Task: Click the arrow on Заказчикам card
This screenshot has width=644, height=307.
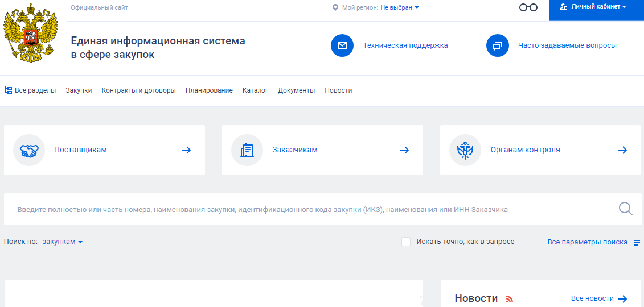Action: (x=404, y=150)
